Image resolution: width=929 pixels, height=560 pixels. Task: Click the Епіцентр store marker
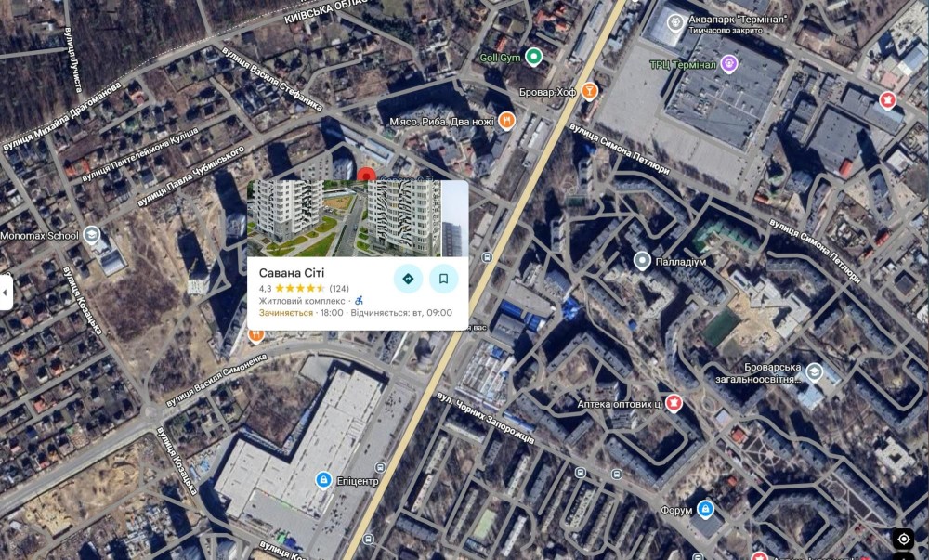click(x=323, y=480)
